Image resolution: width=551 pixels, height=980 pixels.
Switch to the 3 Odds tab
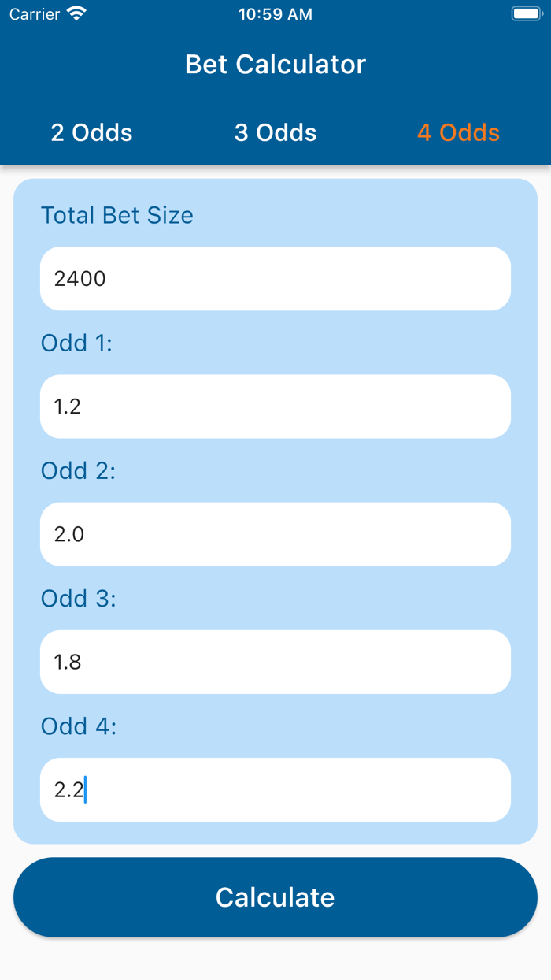click(275, 133)
